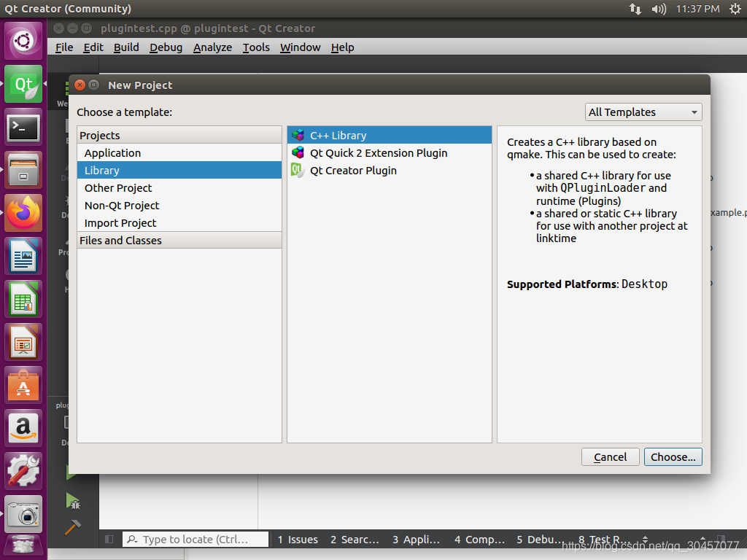Screen dimensions: 747x560
Task: Open screenshot camera launcher icon
Action: (23, 514)
